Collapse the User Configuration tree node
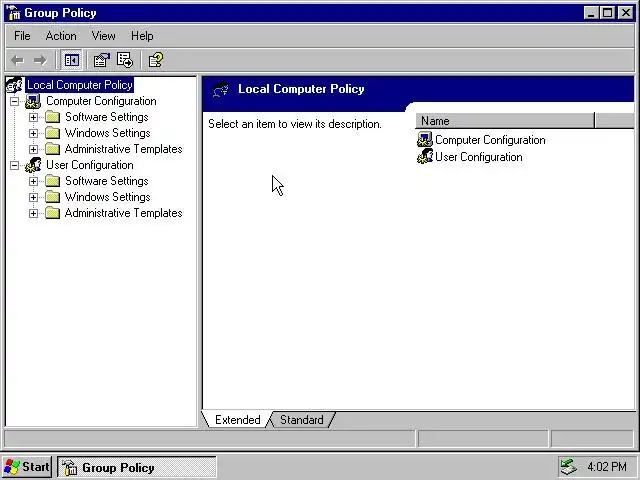This screenshot has width=640, height=480. click(14, 165)
